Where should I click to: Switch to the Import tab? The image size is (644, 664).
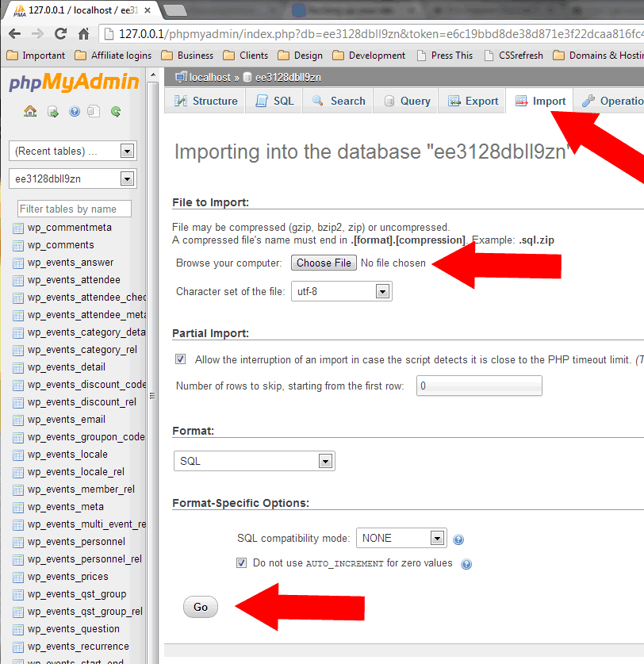point(540,101)
